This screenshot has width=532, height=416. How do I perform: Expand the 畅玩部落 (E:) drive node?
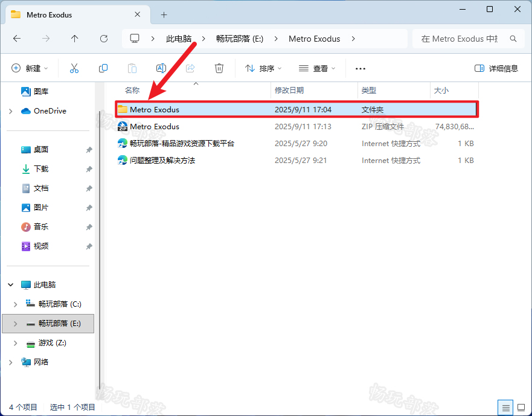tap(15, 324)
